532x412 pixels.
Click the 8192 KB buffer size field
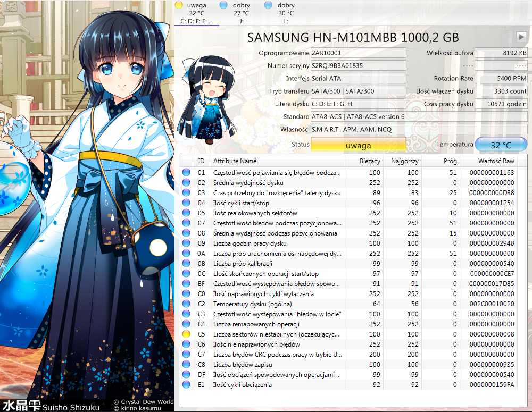(x=501, y=53)
